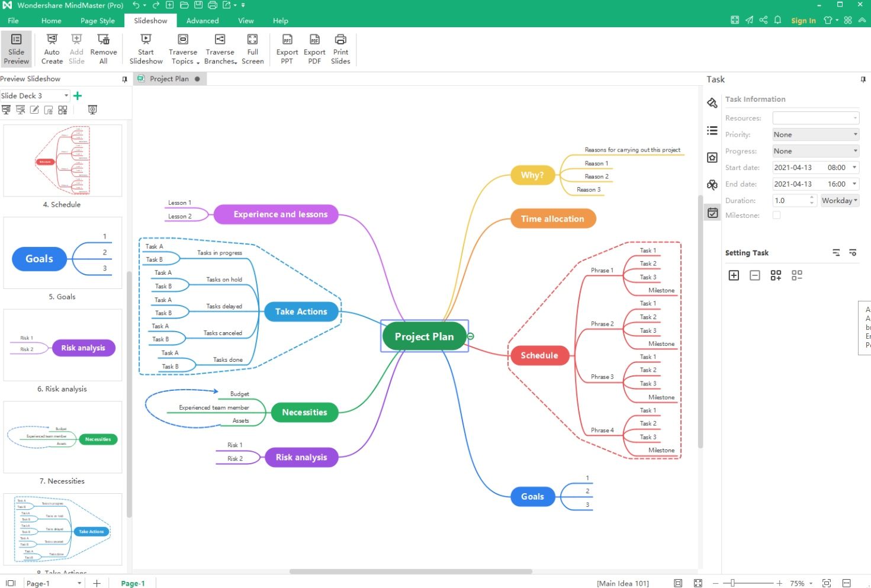This screenshot has width=871, height=588.
Task: Open the Workday duration unit dropdown
Action: pyautogui.click(x=839, y=200)
